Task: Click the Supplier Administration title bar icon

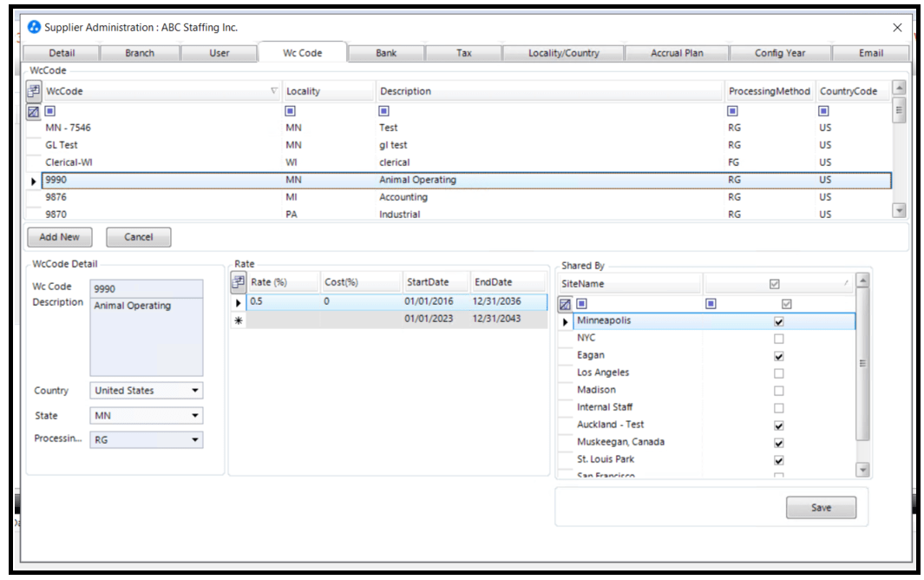Action: coord(31,28)
